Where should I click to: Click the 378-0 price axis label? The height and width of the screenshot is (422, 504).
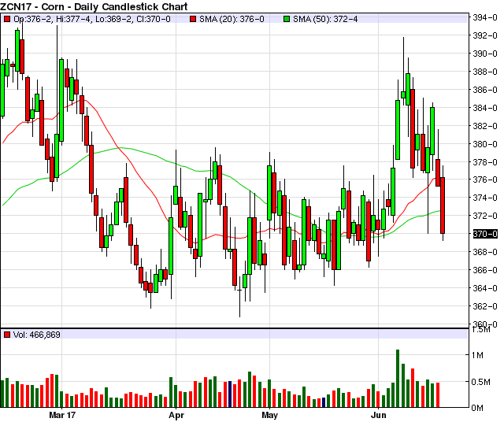click(485, 161)
